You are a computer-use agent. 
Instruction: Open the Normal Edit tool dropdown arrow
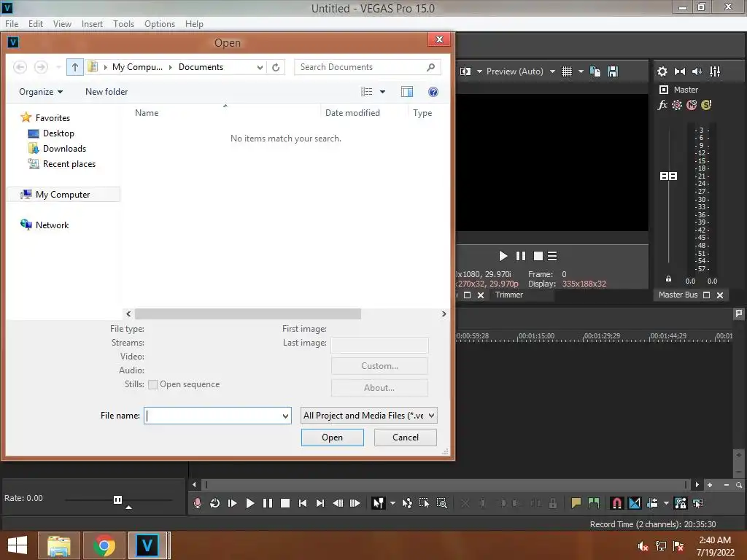tap(392, 503)
